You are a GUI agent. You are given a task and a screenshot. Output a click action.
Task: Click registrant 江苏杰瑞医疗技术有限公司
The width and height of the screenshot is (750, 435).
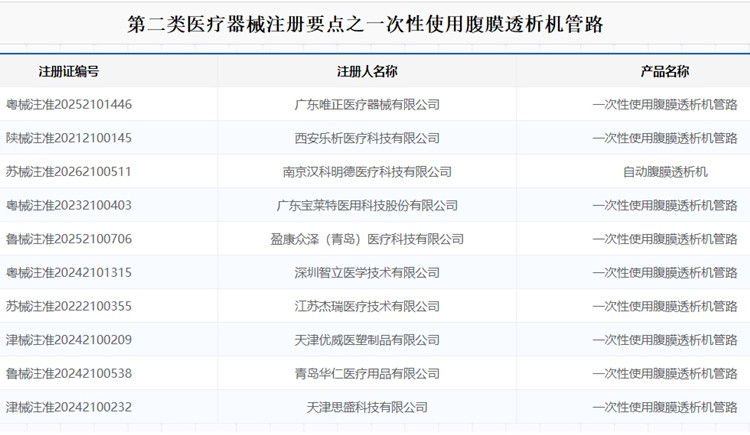click(367, 306)
